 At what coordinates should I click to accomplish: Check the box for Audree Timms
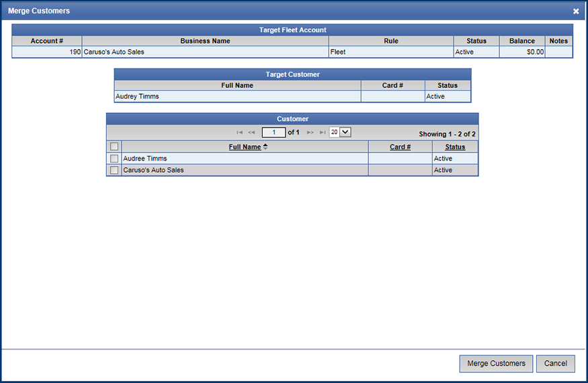tap(114, 159)
